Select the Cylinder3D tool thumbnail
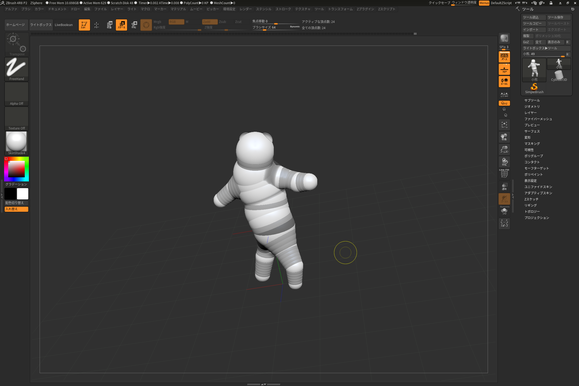Image resolution: width=579 pixels, height=386 pixels. point(559,76)
